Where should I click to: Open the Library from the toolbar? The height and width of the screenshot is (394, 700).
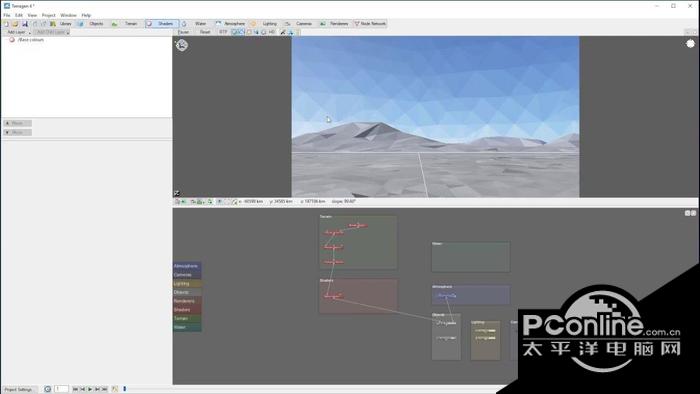[61, 24]
